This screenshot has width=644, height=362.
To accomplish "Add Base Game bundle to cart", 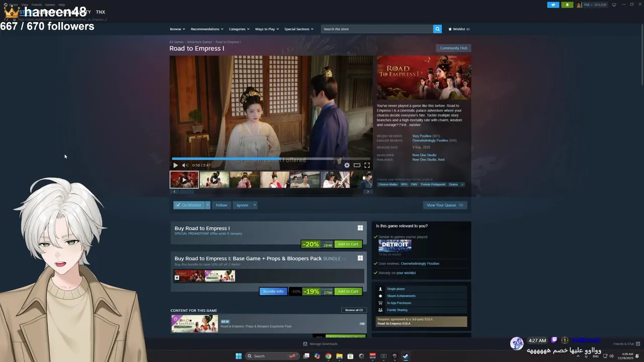I will (x=348, y=292).
